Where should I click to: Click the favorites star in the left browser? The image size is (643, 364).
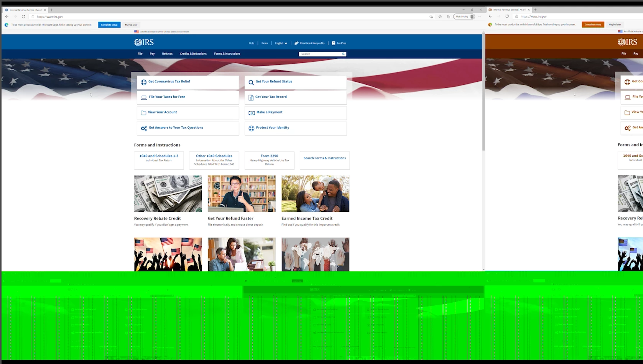pyautogui.click(x=440, y=16)
